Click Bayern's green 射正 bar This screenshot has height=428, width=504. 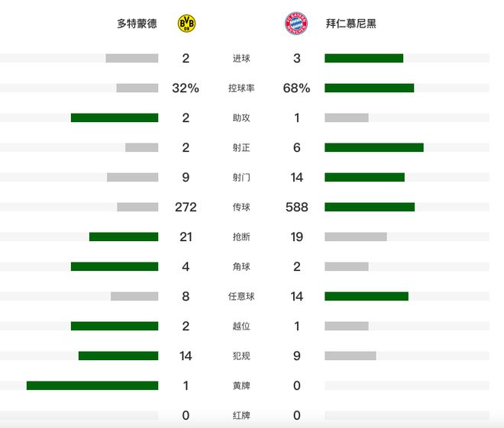click(x=373, y=147)
